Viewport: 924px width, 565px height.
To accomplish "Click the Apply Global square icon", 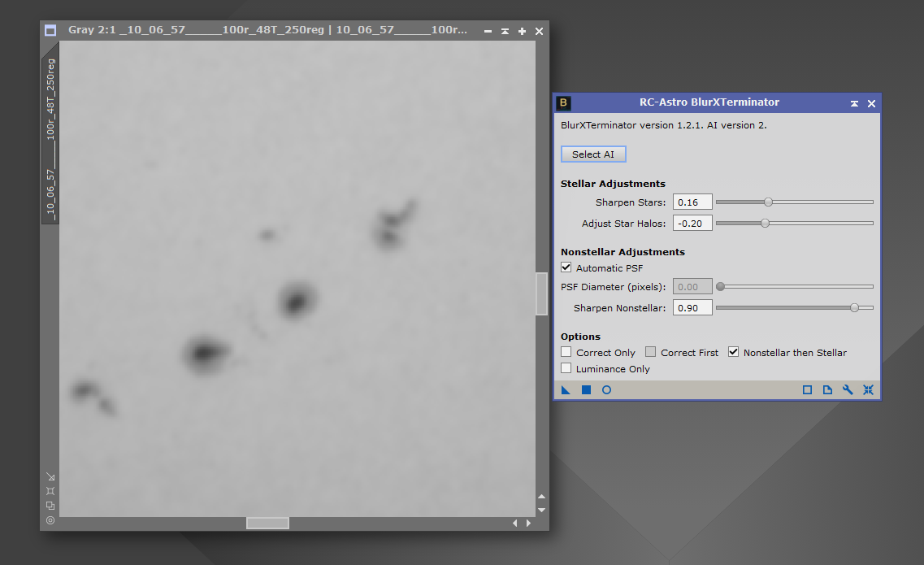I will coord(586,390).
